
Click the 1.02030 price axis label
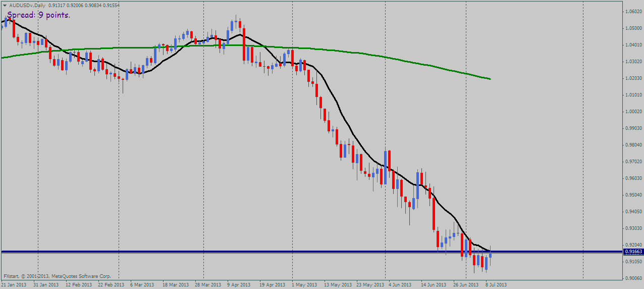pyautogui.click(x=633, y=78)
